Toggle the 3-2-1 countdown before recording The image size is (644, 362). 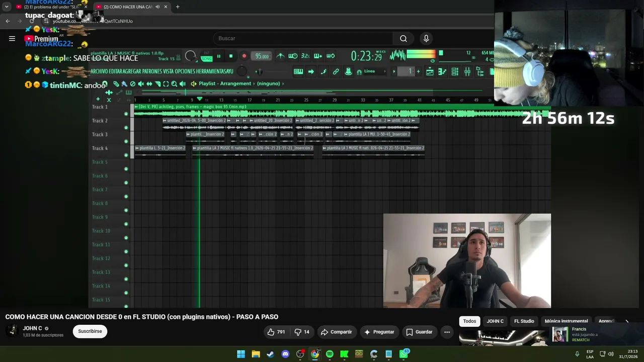pos(305,56)
